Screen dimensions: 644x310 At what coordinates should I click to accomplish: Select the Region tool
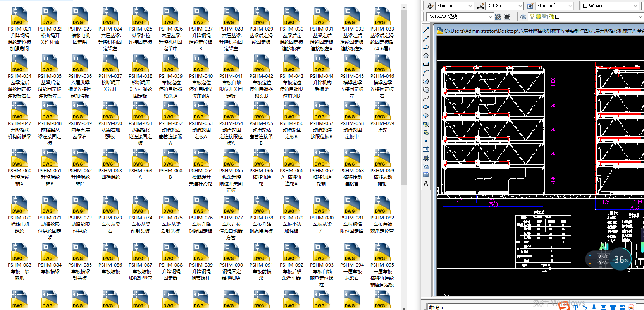pyautogui.click(x=426, y=166)
